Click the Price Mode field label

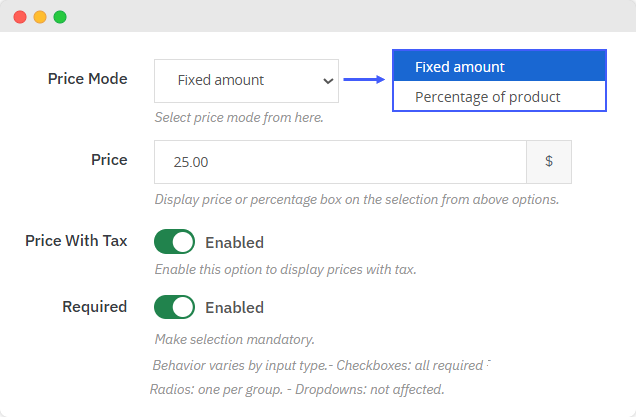pyautogui.click(x=87, y=79)
